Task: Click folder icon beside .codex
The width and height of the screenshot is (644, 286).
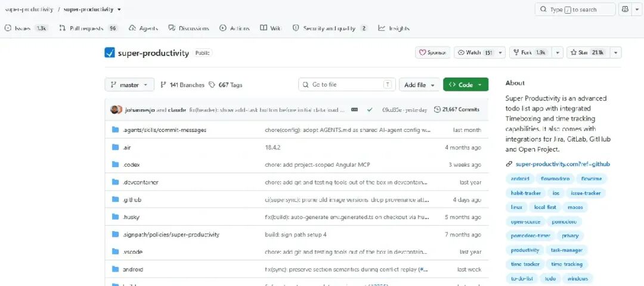Action: click(x=116, y=165)
